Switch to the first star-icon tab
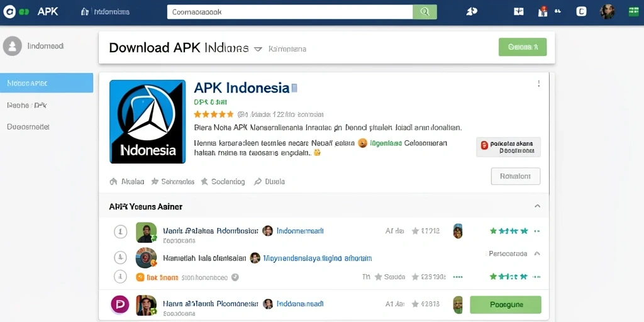This screenshot has height=322, width=644. click(x=172, y=181)
